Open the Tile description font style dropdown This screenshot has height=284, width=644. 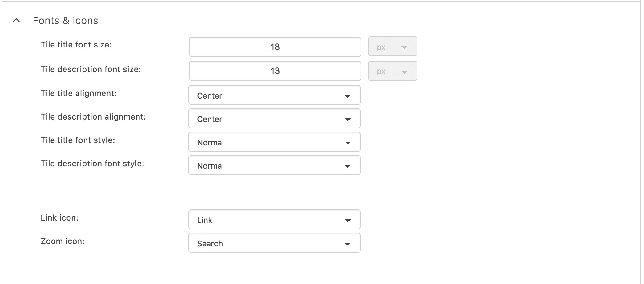pos(274,165)
